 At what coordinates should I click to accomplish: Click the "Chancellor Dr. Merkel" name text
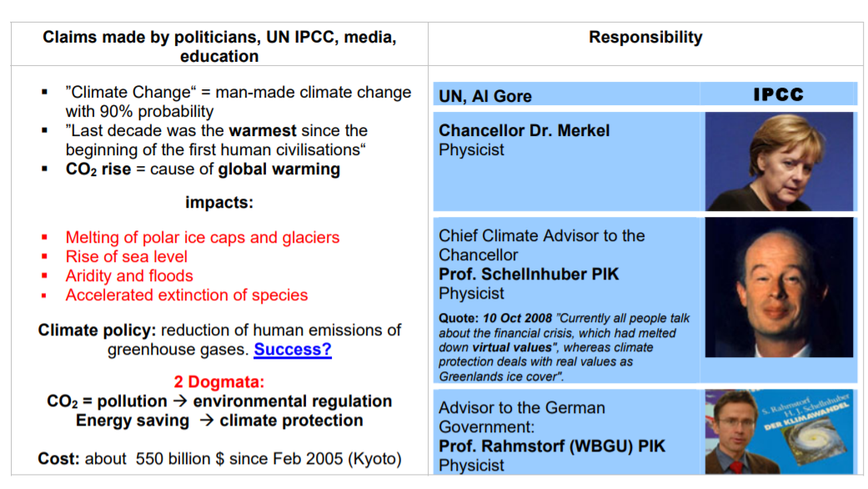click(x=524, y=130)
